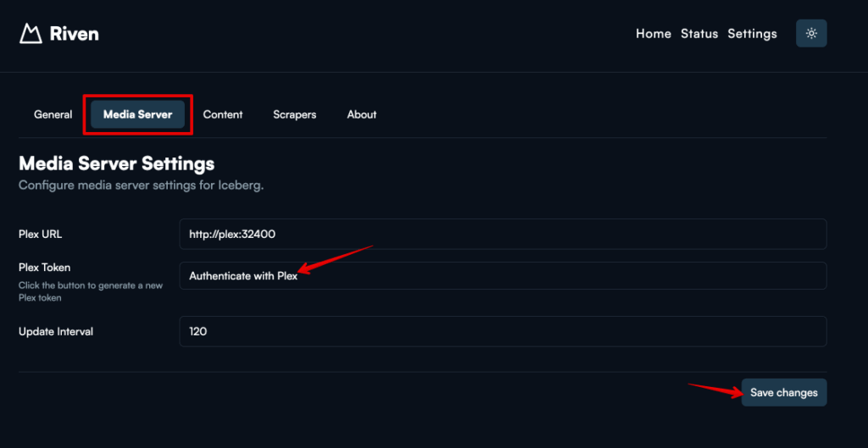
Task: Show the About tab
Action: (361, 114)
